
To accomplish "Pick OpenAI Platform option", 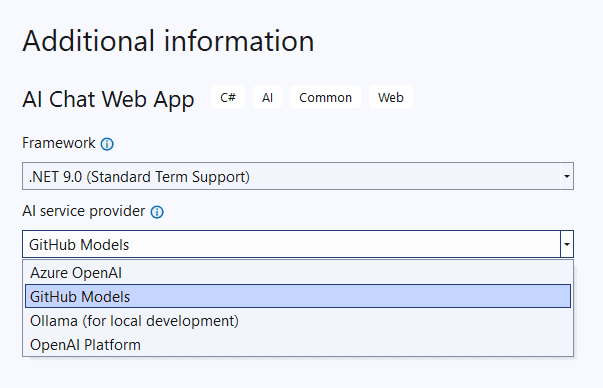I will pyautogui.click(x=298, y=345).
